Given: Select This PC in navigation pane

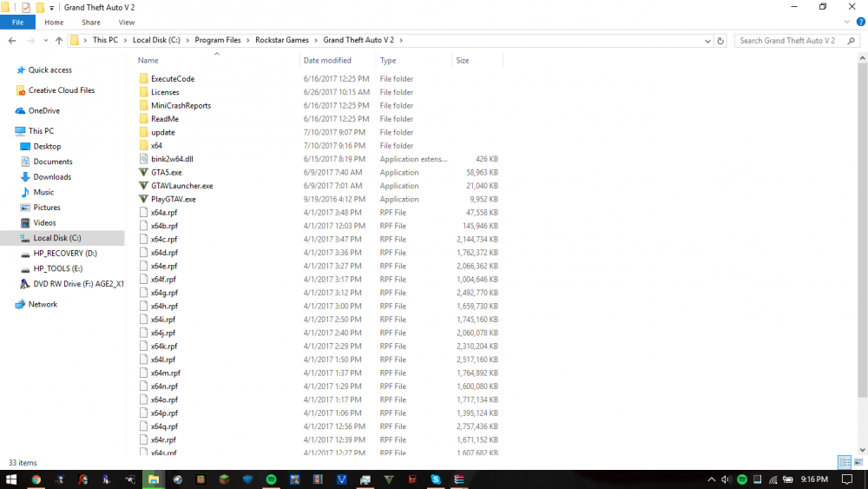Looking at the screenshot, I should (x=41, y=131).
